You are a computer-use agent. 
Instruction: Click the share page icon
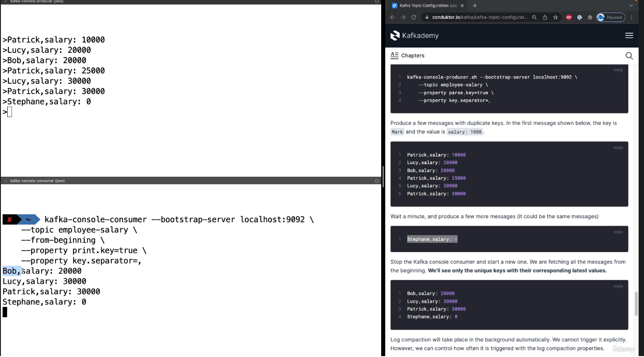(545, 17)
